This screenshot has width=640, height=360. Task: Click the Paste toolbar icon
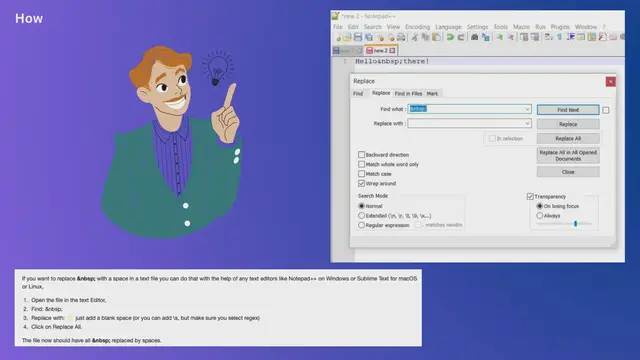point(436,38)
